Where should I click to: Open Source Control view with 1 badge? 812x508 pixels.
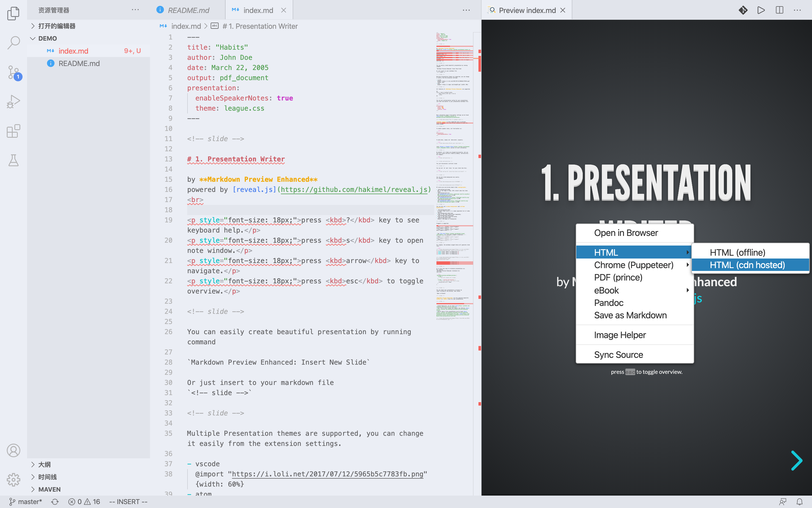pyautogui.click(x=14, y=72)
